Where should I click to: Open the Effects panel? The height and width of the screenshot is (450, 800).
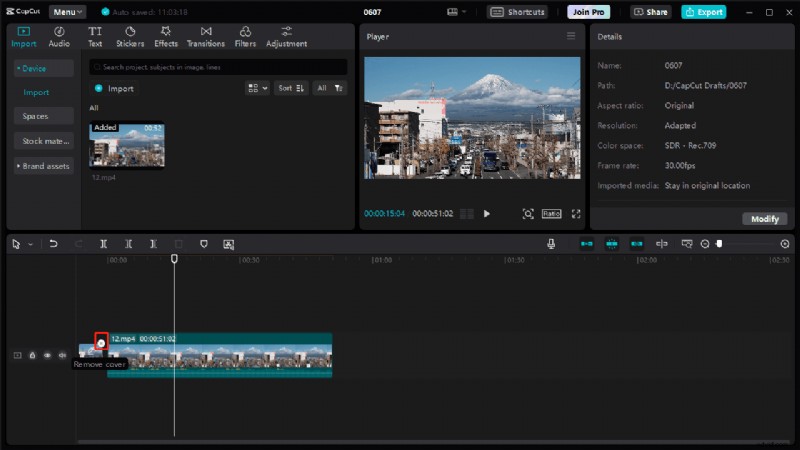[x=166, y=37]
